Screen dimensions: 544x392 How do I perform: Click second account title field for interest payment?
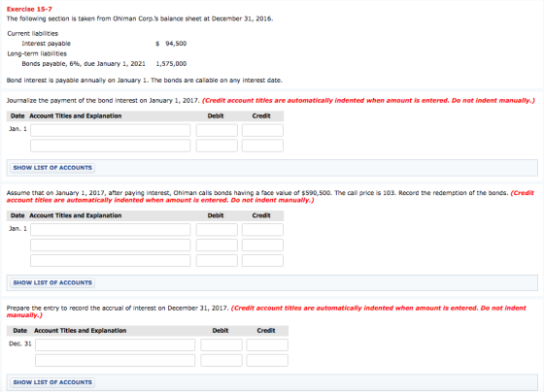click(x=111, y=146)
